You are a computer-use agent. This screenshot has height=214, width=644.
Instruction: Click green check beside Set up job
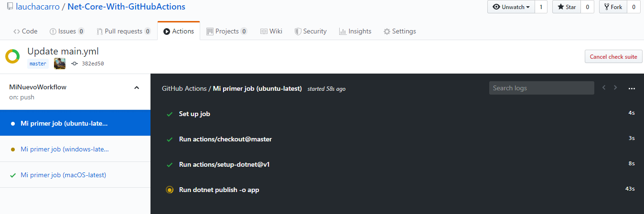pyautogui.click(x=169, y=114)
